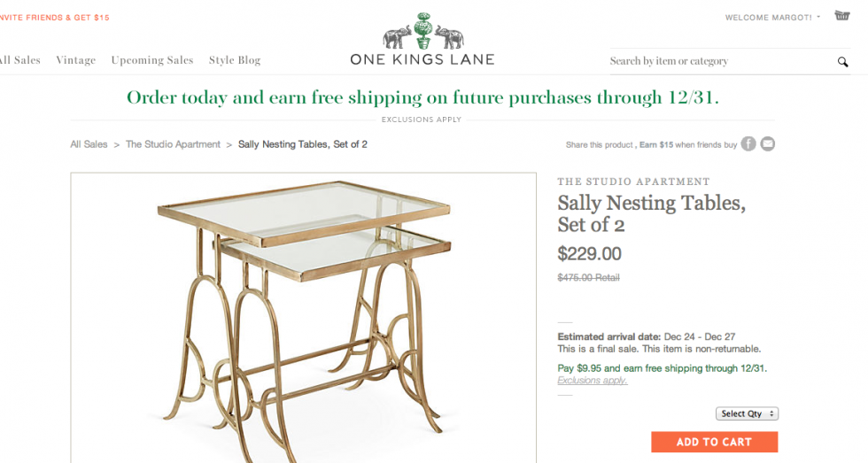Visit the Style Blog menu item

pyautogui.click(x=235, y=60)
